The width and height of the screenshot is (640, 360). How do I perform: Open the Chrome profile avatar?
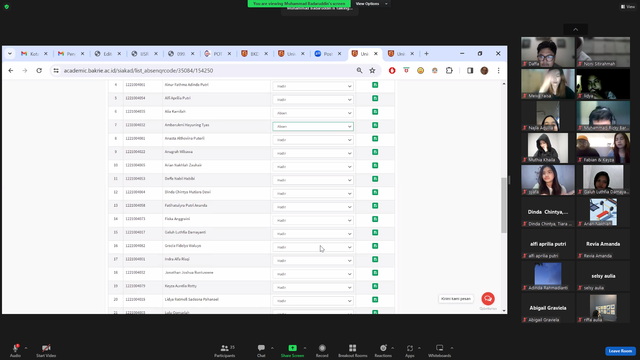[484, 71]
